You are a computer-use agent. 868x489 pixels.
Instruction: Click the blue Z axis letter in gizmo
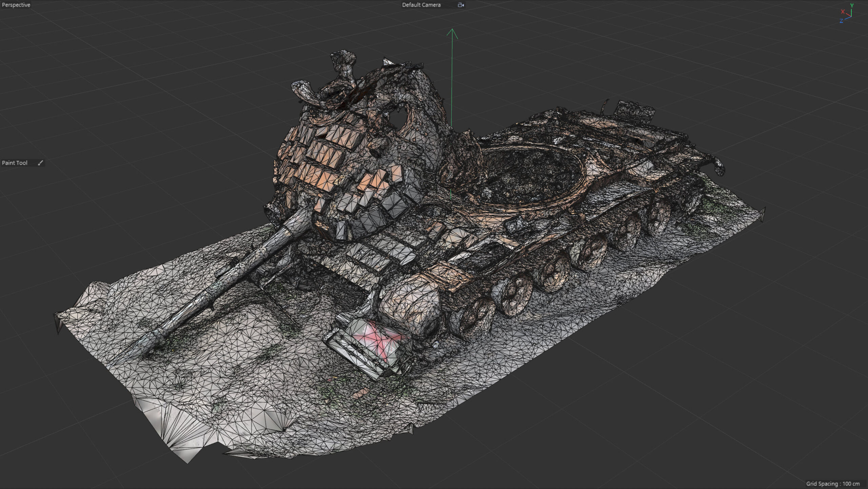point(841,21)
